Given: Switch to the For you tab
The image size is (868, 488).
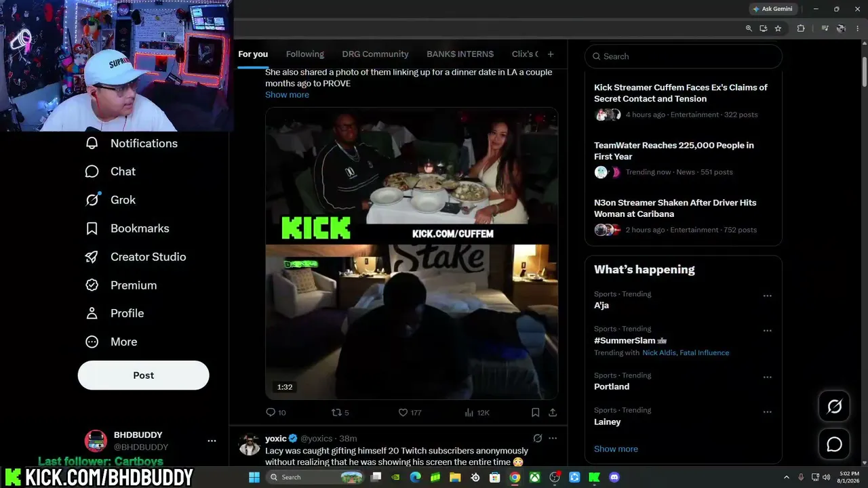Looking at the screenshot, I should [x=253, y=54].
